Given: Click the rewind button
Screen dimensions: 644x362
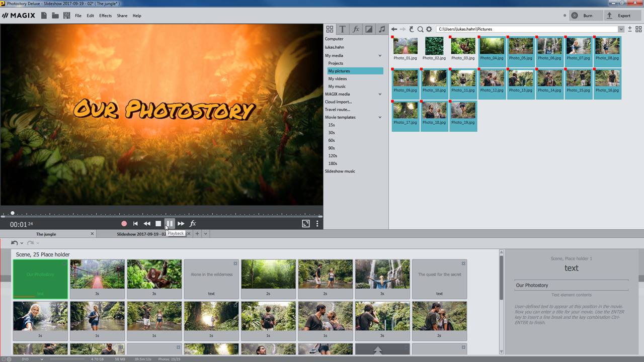Looking at the screenshot, I should pos(147,224).
